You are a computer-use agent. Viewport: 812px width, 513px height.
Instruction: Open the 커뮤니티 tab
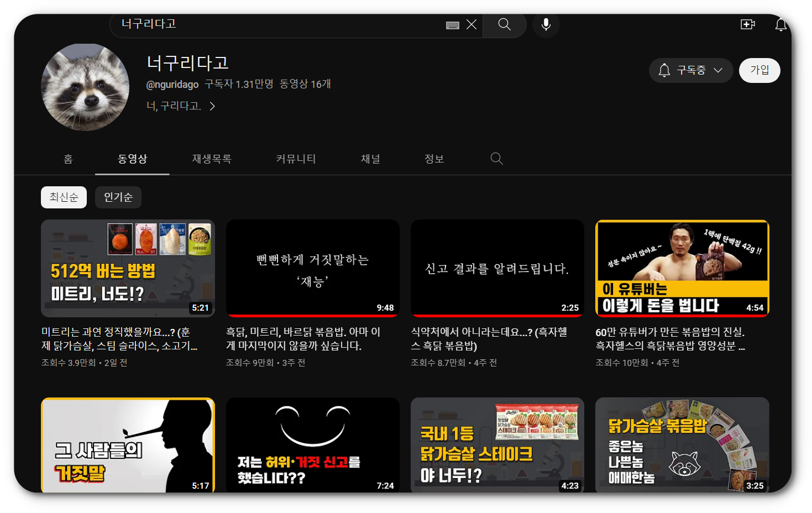coord(296,159)
